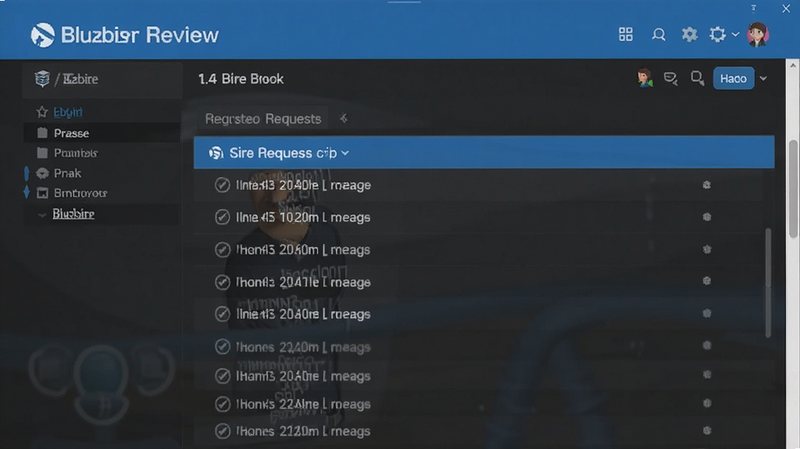Viewport: 800px width, 449px height.
Task: Open the dropdown arrow next to Haco
Action: click(x=763, y=79)
